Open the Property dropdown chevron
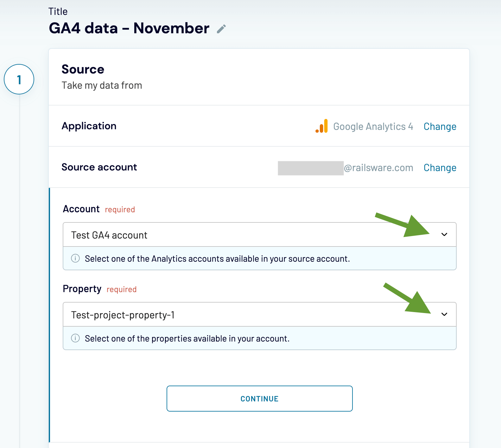501x448 pixels. (x=445, y=314)
